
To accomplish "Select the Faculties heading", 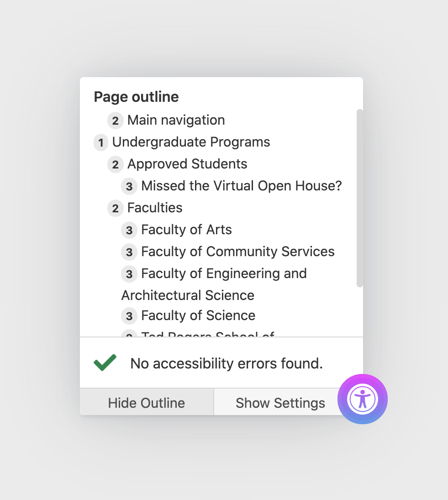I will coord(155,208).
